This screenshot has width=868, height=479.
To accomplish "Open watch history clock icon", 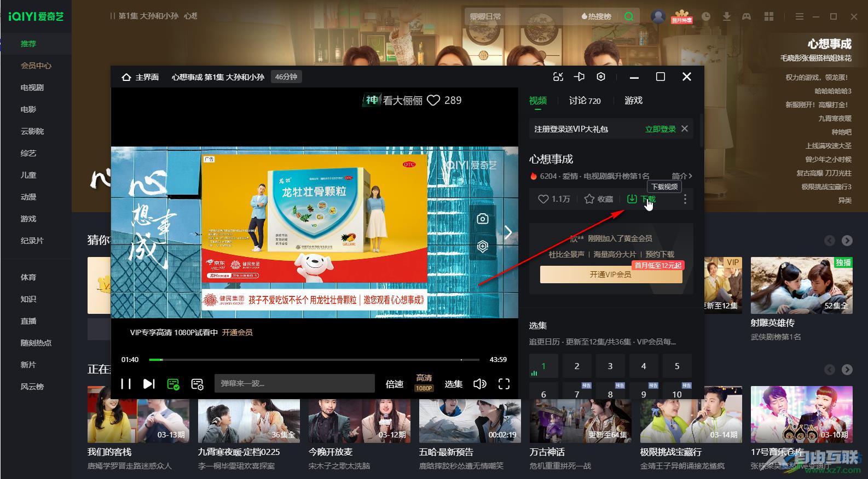I will 706,16.
